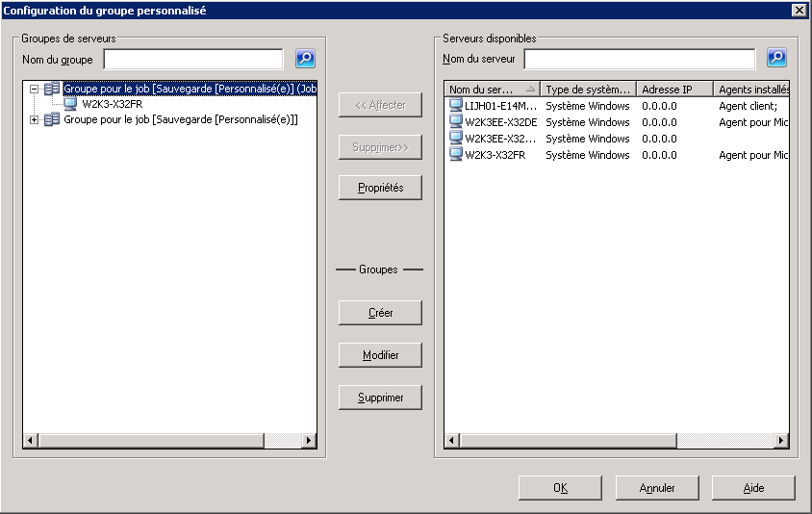Click the Type de systèm… column header
This screenshot has width=812, height=514.
(x=588, y=90)
